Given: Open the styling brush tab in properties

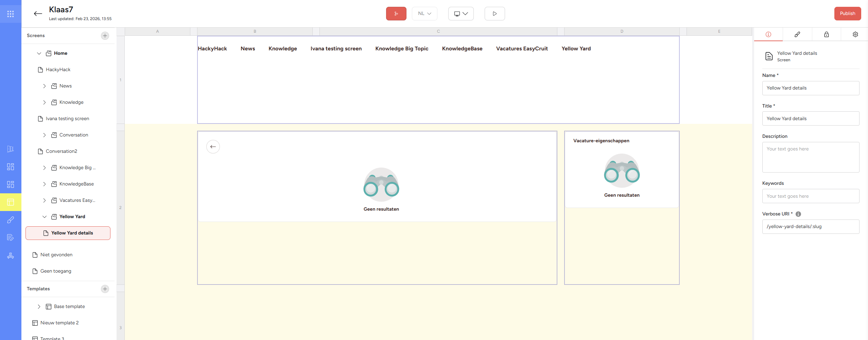Looking at the screenshot, I should click(x=797, y=34).
